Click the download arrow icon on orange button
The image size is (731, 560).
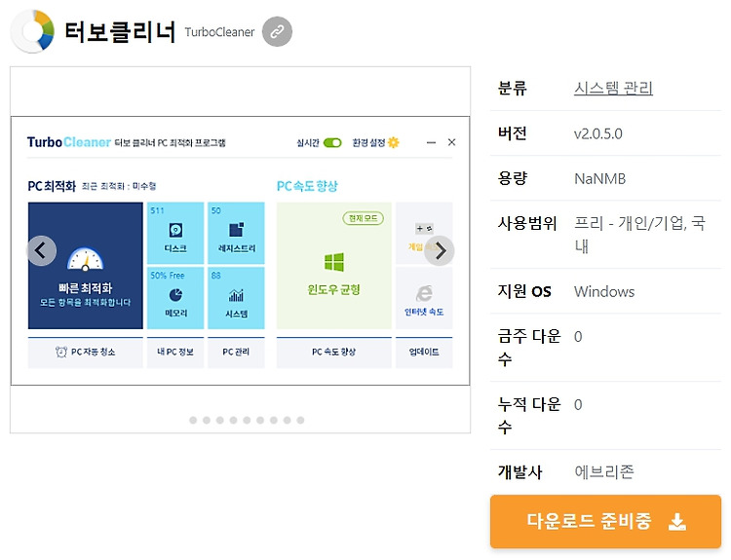(677, 521)
